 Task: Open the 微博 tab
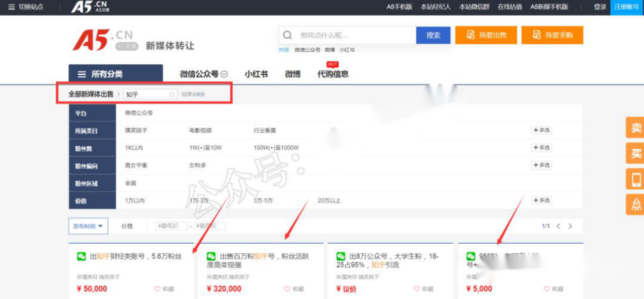(x=293, y=74)
